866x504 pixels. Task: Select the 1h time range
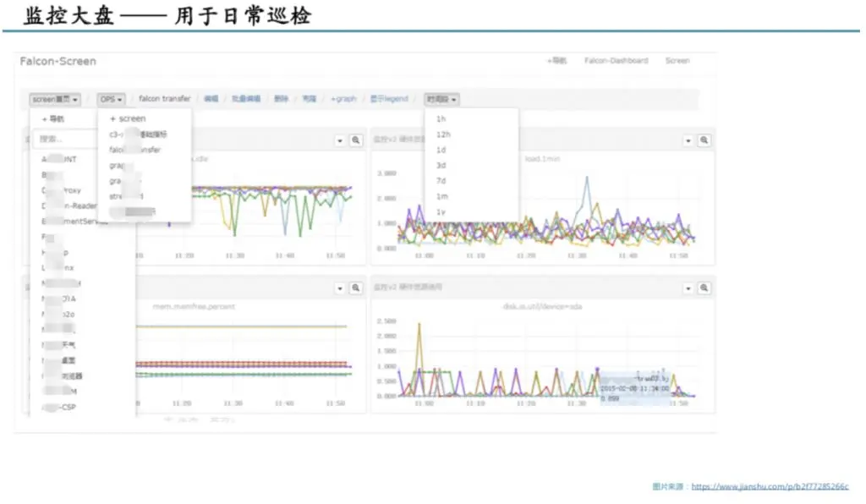click(x=441, y=118)
